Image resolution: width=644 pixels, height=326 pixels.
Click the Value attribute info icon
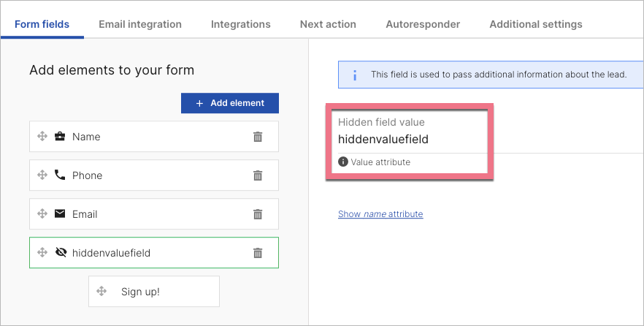(x=343, y=162)
